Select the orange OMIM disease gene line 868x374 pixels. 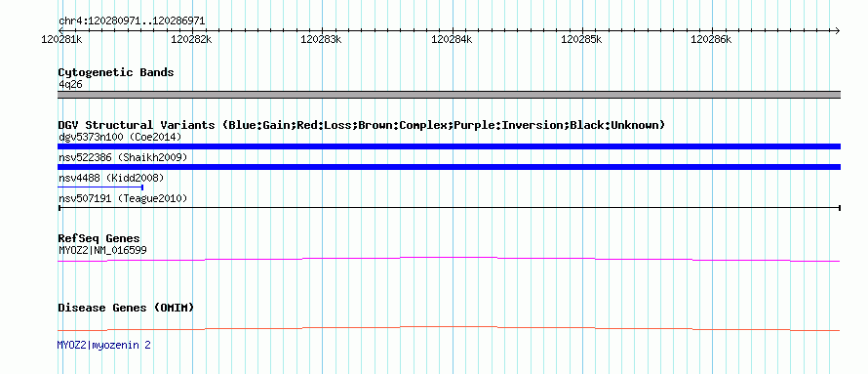449,328
